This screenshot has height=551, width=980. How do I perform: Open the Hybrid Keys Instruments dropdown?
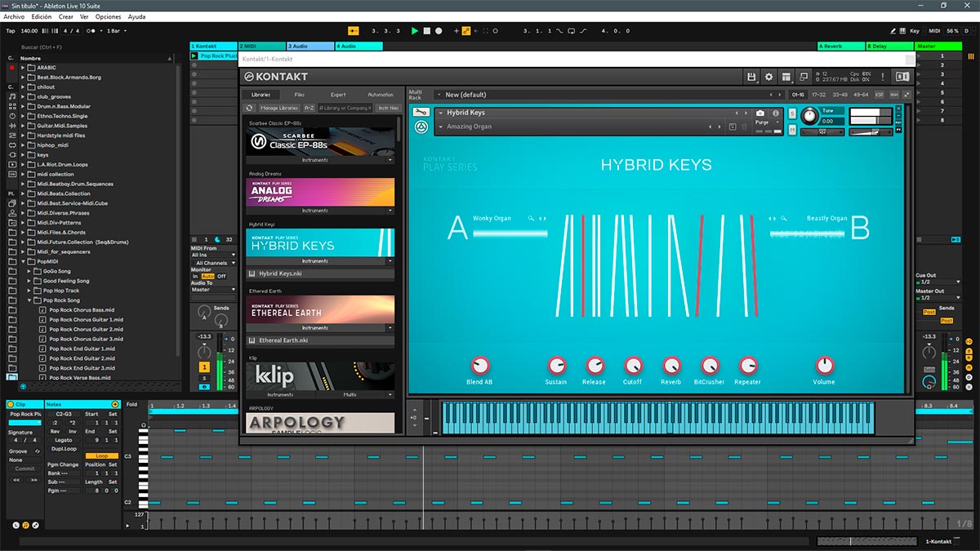(x=320, y=261)
